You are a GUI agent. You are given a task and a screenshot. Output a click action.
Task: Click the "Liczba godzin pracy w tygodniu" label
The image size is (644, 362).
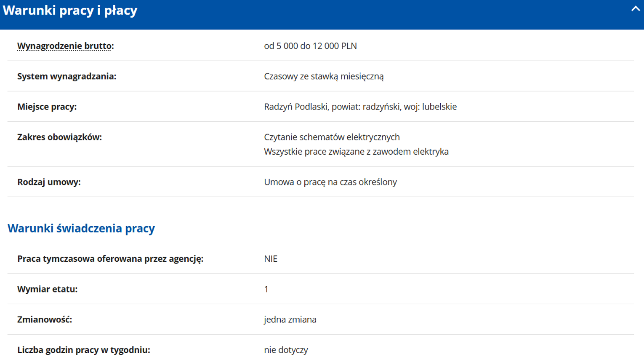(83, 350)
